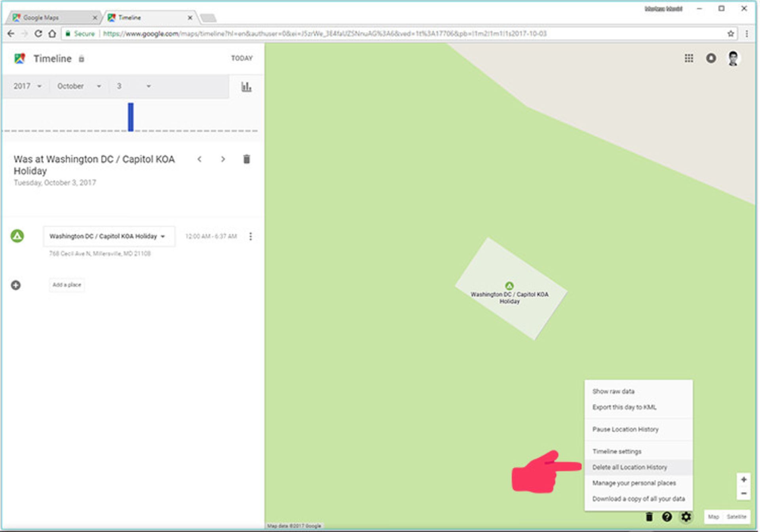This screenshot has width=760, height=532.
Task: Go to browser home page
Action: 52,34
